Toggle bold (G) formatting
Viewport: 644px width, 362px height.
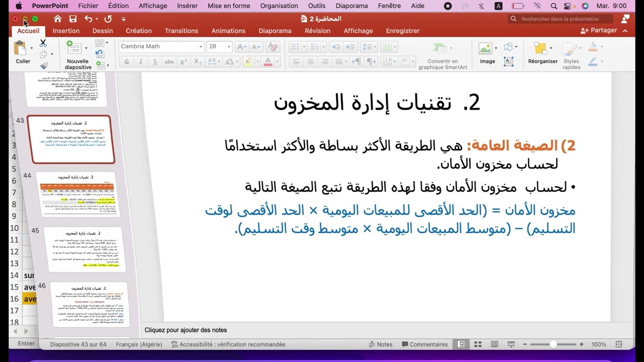coord(126,62)
